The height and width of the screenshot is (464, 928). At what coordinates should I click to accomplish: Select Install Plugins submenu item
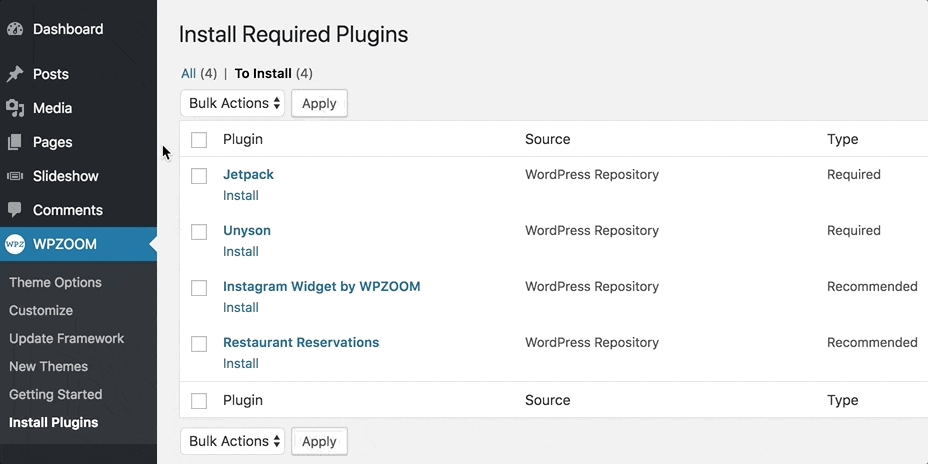pos(53,423)
